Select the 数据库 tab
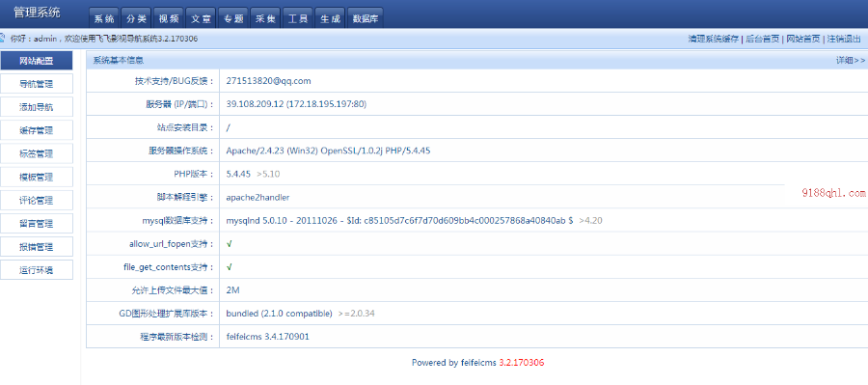 click(366, 18)
